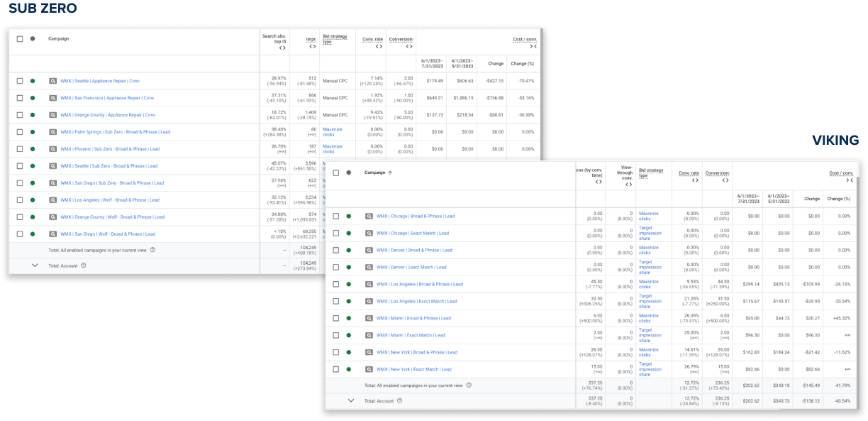Click the green status dot for San Diego Sub Zero
This screenshot has height=421, width=868.
click(x=33, y=183)
